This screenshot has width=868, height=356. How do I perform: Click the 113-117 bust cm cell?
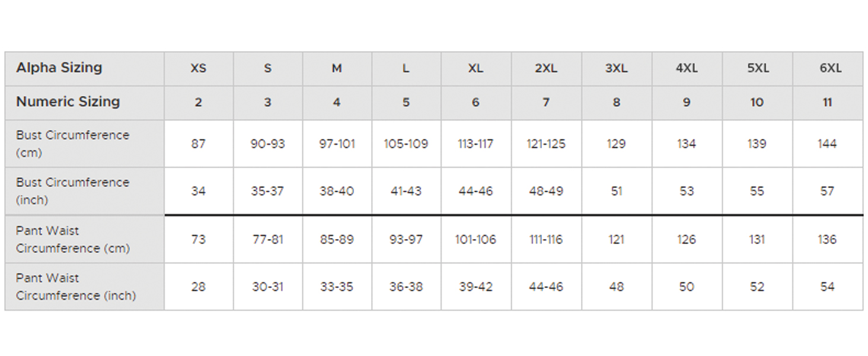click(476, 144)
